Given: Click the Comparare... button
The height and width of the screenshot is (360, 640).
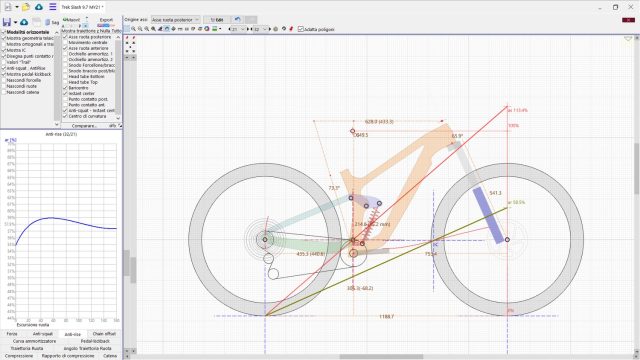Looking at the screenshot, I should click(x=84, y=126).
